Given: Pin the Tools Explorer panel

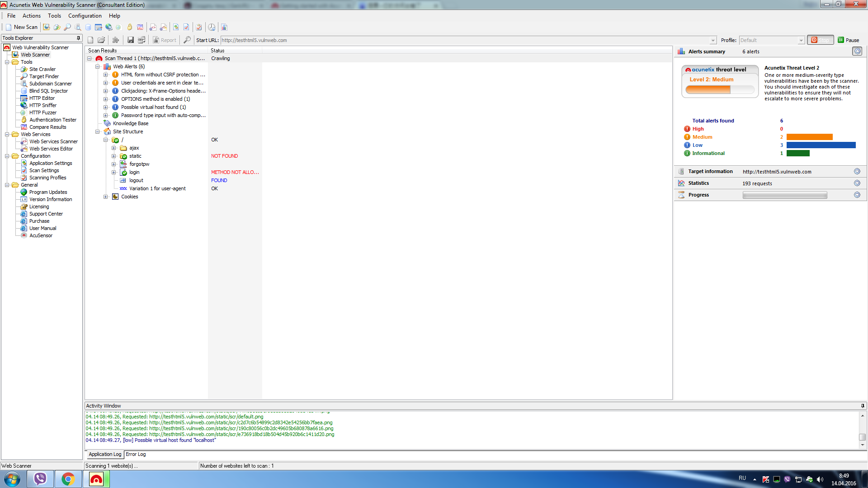Looking at the screenshot, I should click(79, 38).
